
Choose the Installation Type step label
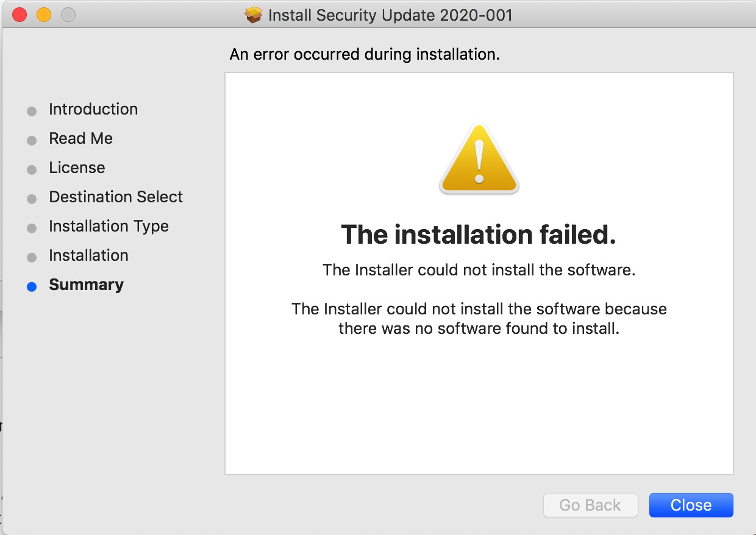[109, 227]
